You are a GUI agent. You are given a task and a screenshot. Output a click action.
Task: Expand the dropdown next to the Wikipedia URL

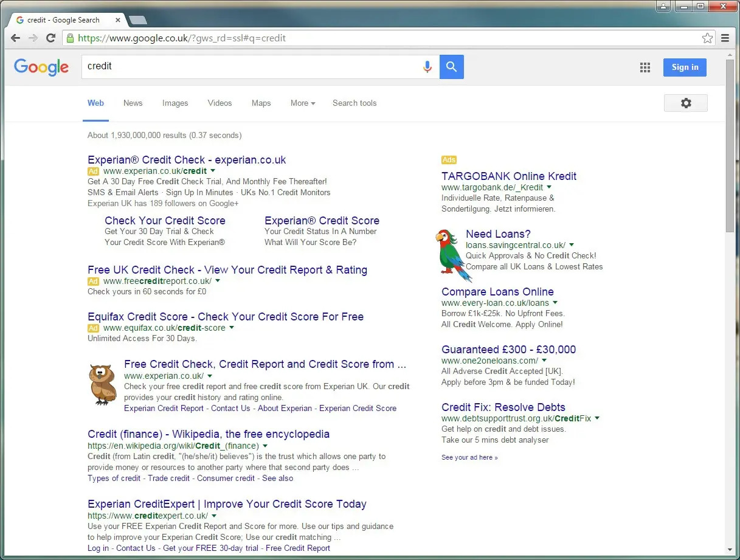pyautogui.click(x=265, y=445)
